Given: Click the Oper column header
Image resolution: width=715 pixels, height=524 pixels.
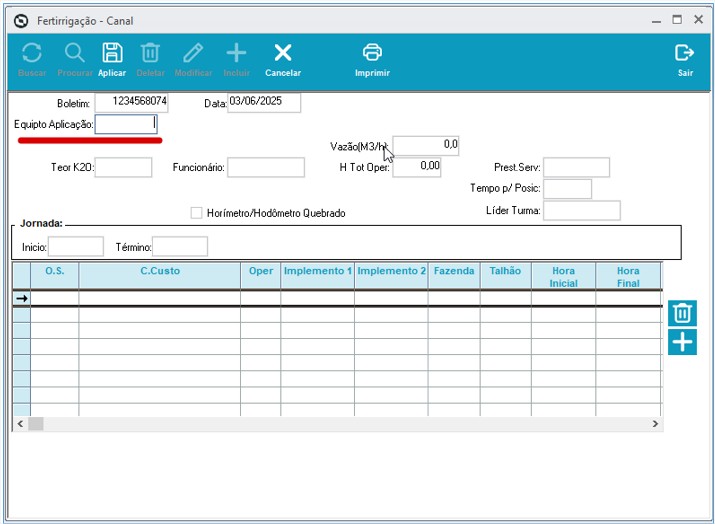Looking at the screenshot, I should click(x=260, y=276).
